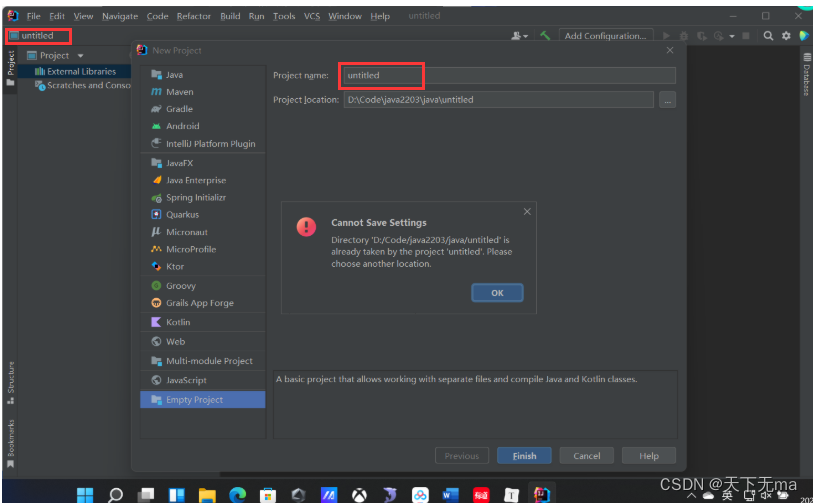Select IntelliJ Platform Plugin type
Viewport: 813px width, 503px height.
[202, 144]
